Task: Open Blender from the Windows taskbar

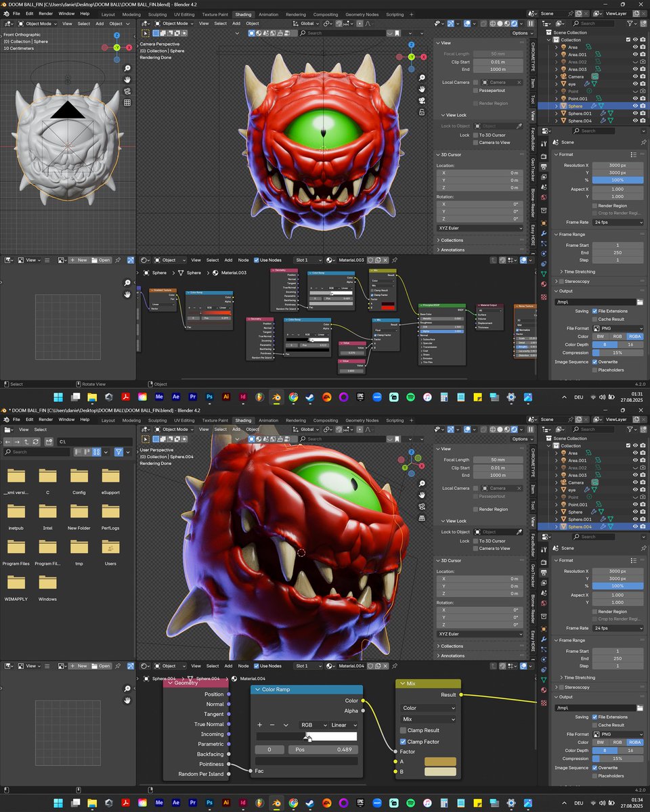Action: click(x=278, y=397)
